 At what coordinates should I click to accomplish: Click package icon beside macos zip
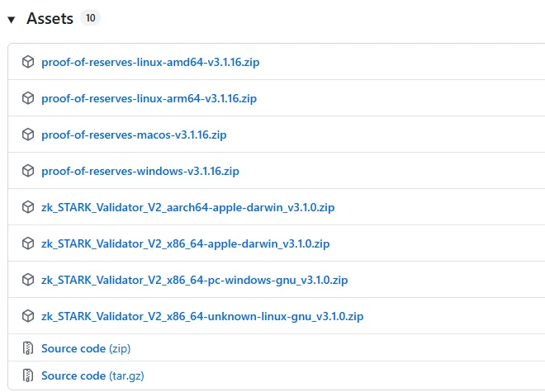click(x=28, y=135)
